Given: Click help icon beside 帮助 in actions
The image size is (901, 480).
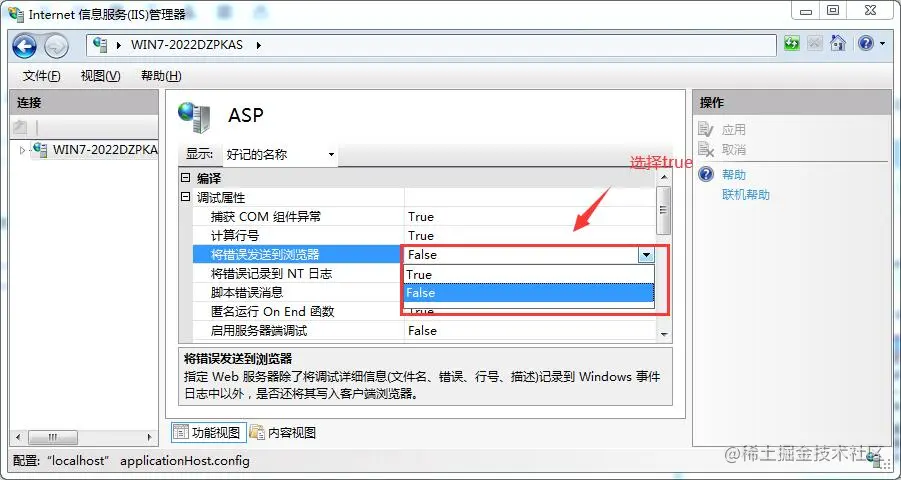Looking at the screenshot, I should 706,174.
